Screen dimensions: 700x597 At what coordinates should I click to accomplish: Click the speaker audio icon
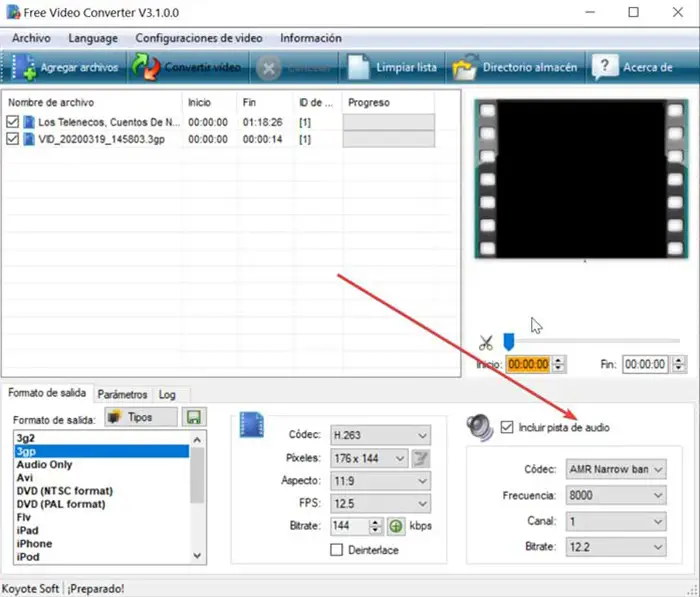pos(480,427)
